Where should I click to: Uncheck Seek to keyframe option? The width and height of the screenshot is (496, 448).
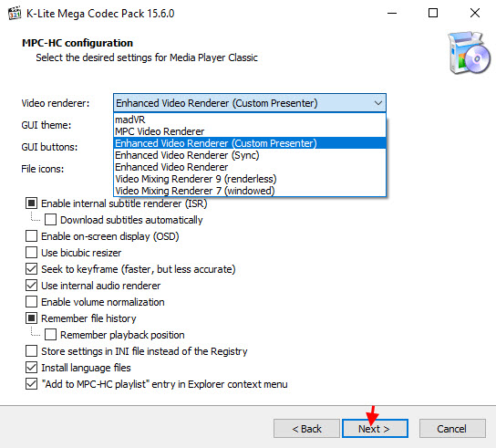tap(31, 269)
